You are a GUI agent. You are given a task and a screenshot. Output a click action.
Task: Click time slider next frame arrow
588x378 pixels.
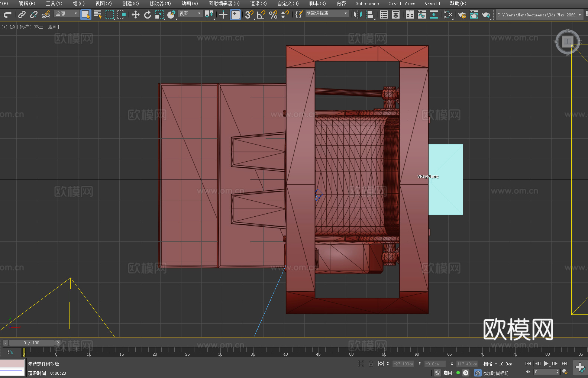point(58,343)
